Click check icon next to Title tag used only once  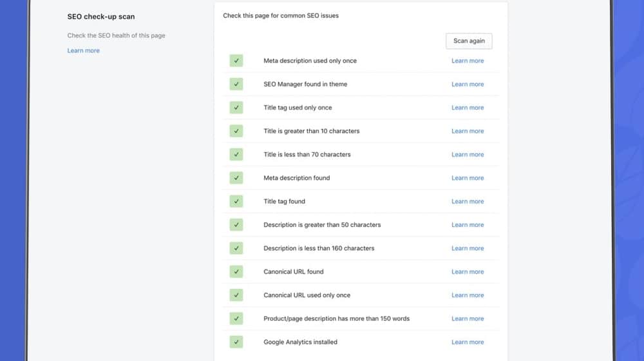click(236, 107)
